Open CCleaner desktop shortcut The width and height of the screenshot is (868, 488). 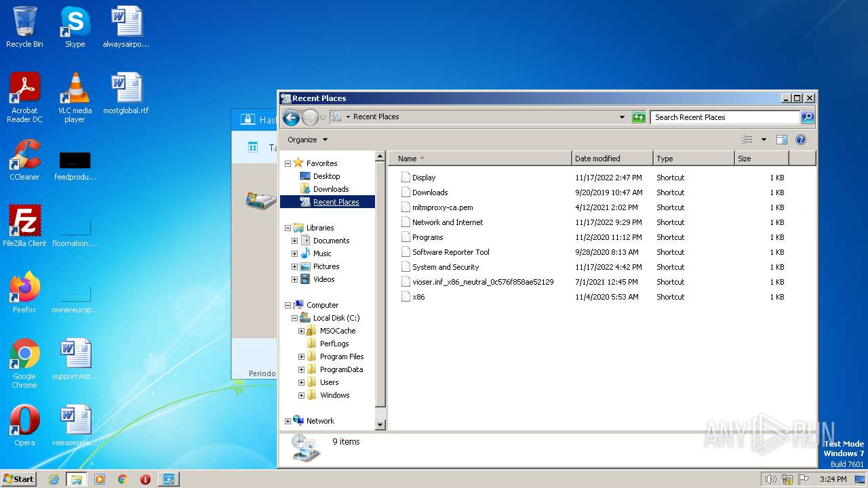[24, 160]
